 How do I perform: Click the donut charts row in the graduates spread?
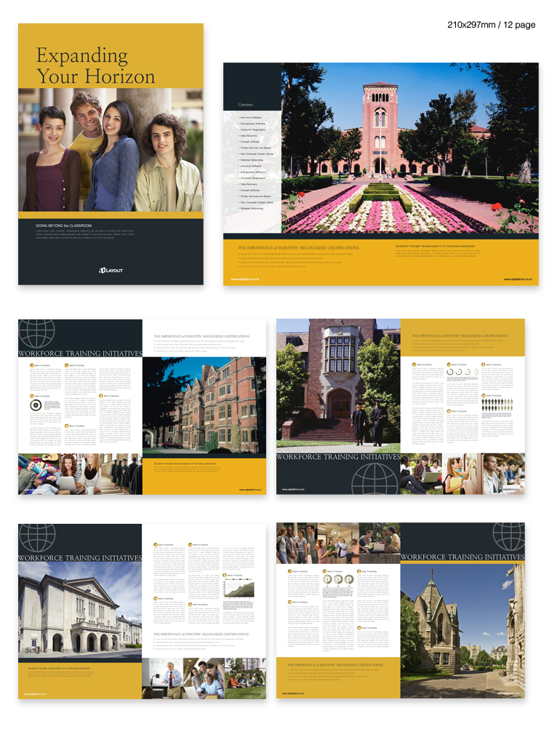point(462,372)
